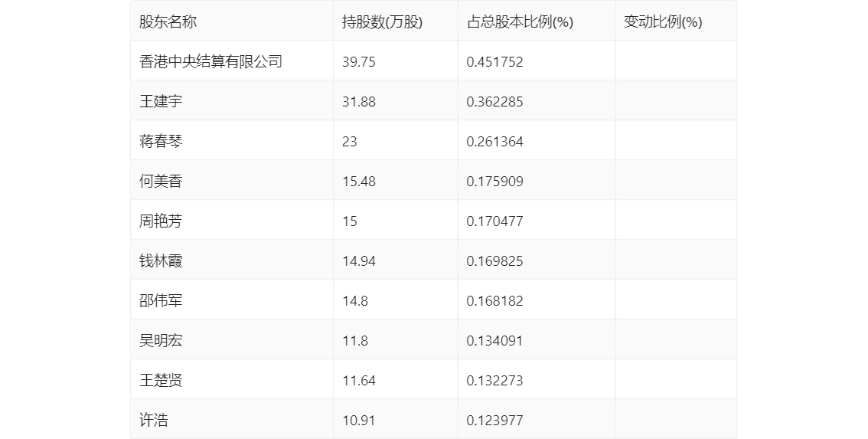Click the holding value 39.75
868x439 pixels.
pyautogui.click(x=359, y=62)
